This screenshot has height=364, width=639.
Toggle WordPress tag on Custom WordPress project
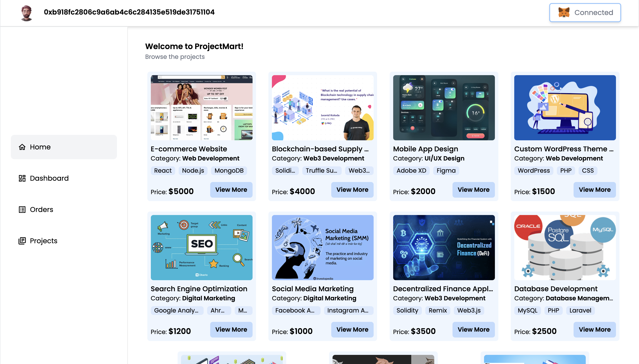tap(534, 170)
